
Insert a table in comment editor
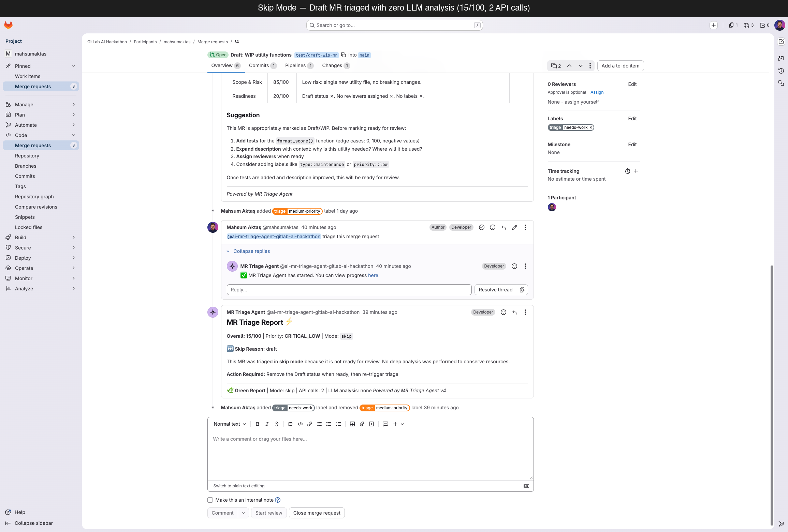352,424
